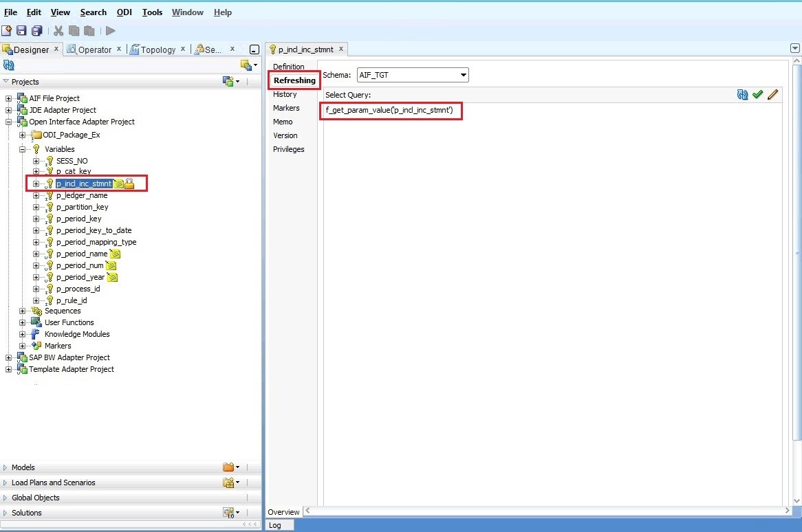The height and width of the screenshot is (532, 802).
Task: Collapse the Variables tree node
Action: (22, 148)
